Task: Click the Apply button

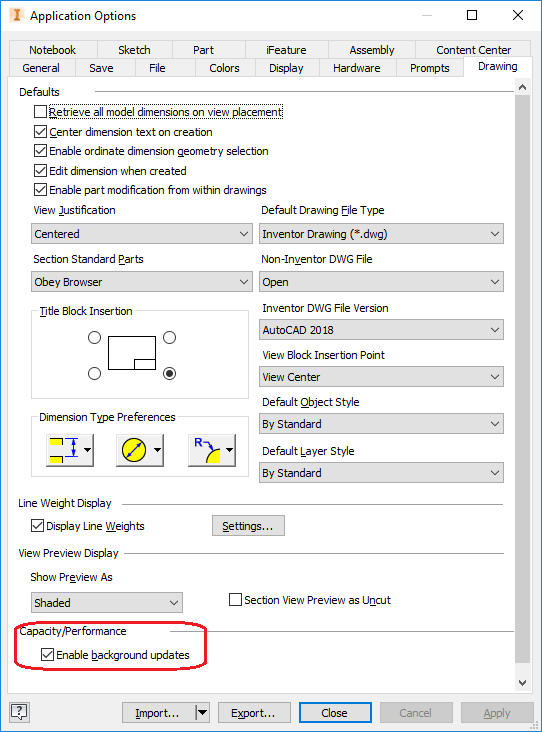Action: point(497,712)
